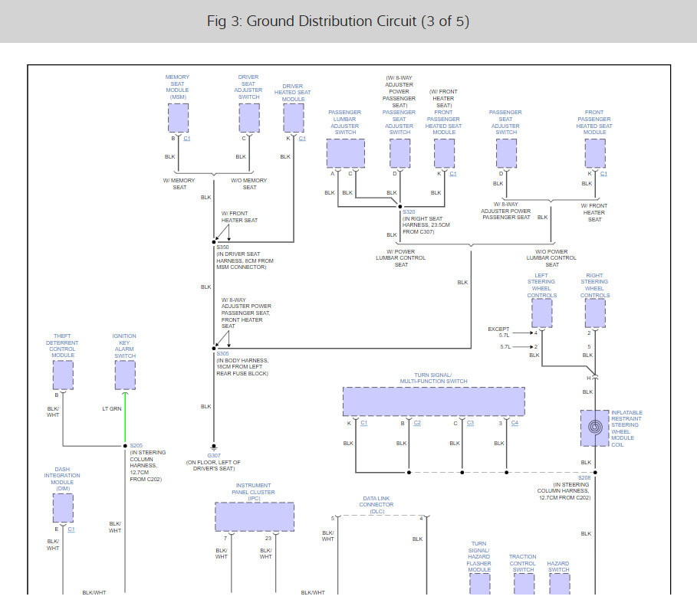Click the Turn Signal/Hazard Flasher Module box

coord(480,584)
